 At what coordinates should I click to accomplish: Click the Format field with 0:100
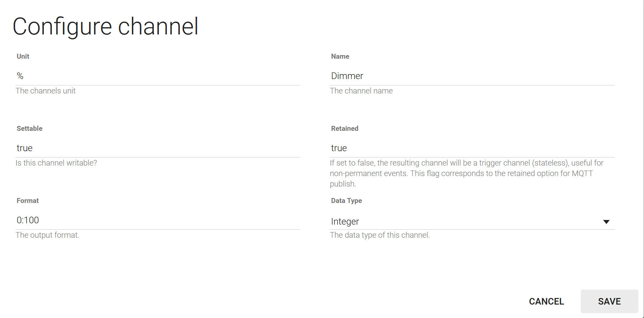pos(157,220)
